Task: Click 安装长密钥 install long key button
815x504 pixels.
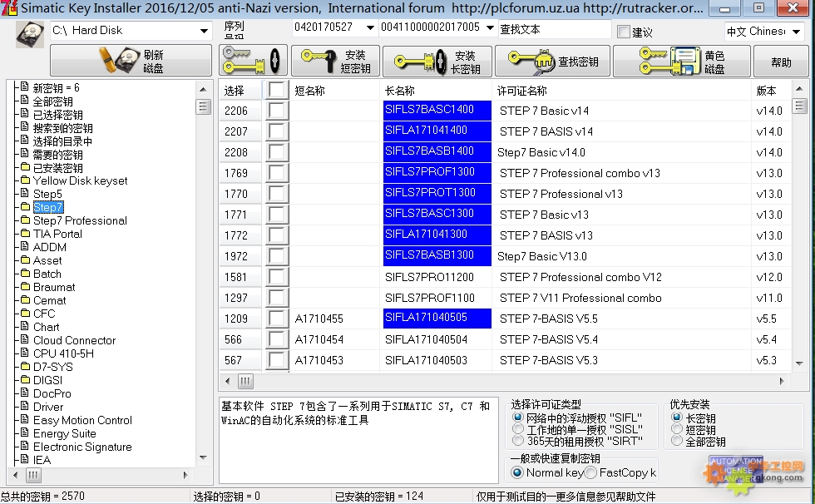Action: [437, 61]
